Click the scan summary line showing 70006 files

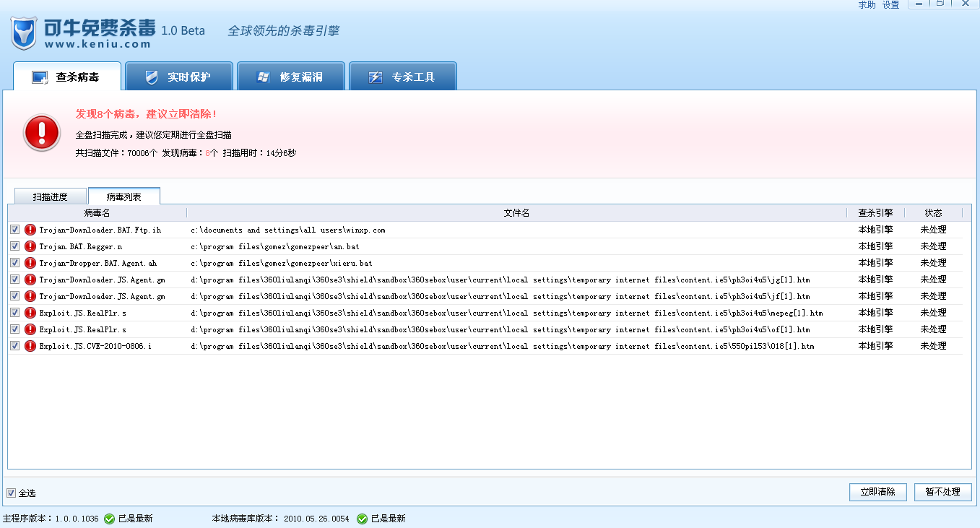tap(186, 153)
